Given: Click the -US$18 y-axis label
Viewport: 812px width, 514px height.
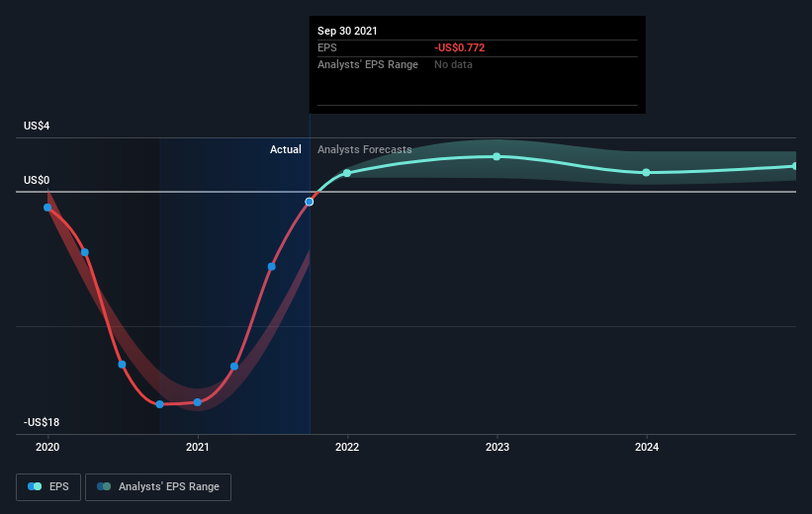Looking at the screenshot, I should [x=42, y=422].
